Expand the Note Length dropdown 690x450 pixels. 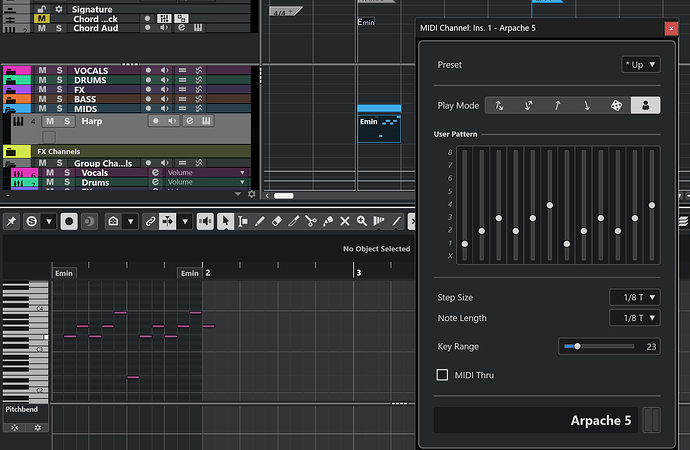635,318
